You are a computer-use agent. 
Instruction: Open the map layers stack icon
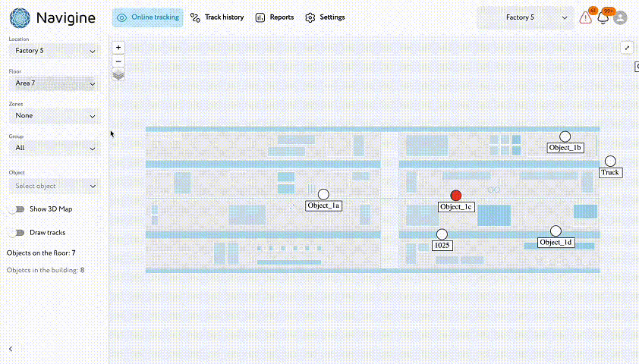pos(118,74)
